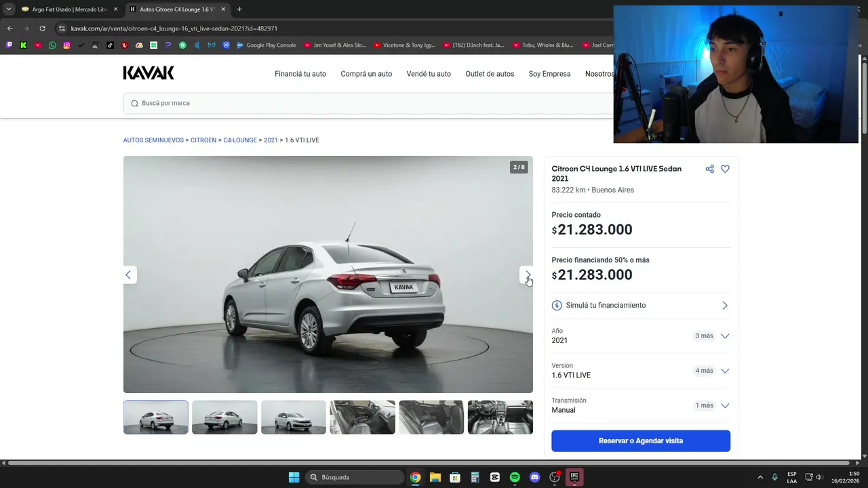Show hidden system tray icons

pyautogui.click(x=760, y=477)
